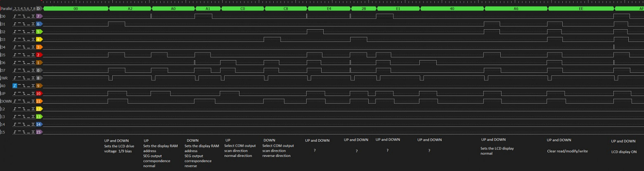This screenshot has height=171, width=644.
Task: Click the green channel tag 5 for D2
Action: [39, 32]
